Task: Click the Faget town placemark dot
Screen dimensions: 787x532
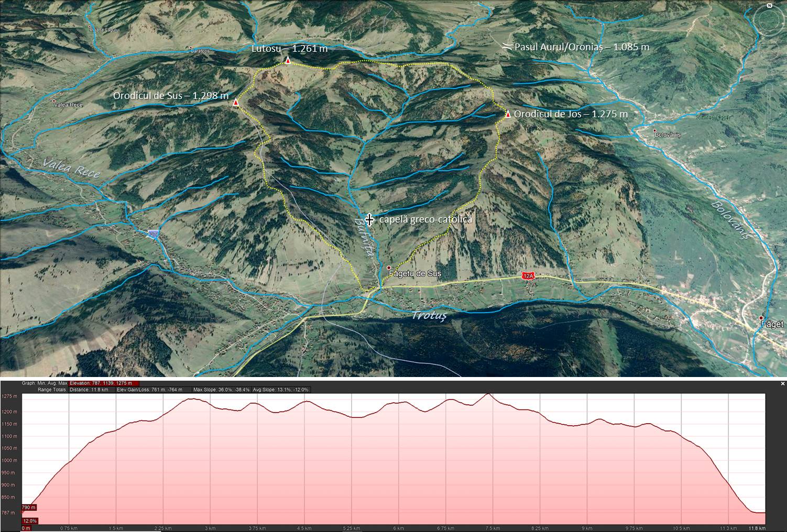Action: [761, 318]
